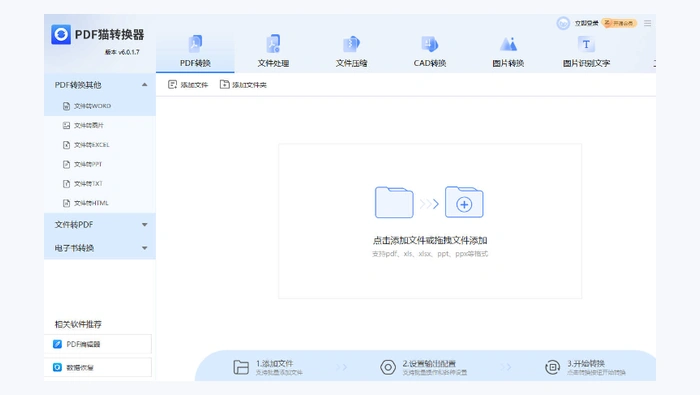This screenshot has width=700, height=395.
Task: Open the 图片识别文字 tab
Action: point(586,51)
